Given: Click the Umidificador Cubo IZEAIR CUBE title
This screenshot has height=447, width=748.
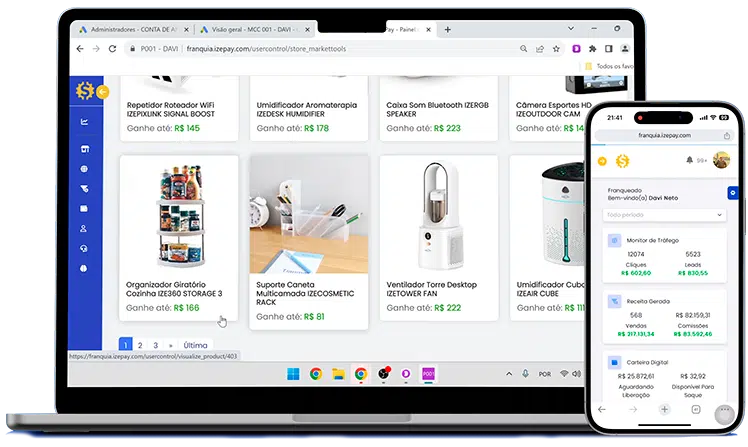Looking at the screenshot, I should point(551,289).
